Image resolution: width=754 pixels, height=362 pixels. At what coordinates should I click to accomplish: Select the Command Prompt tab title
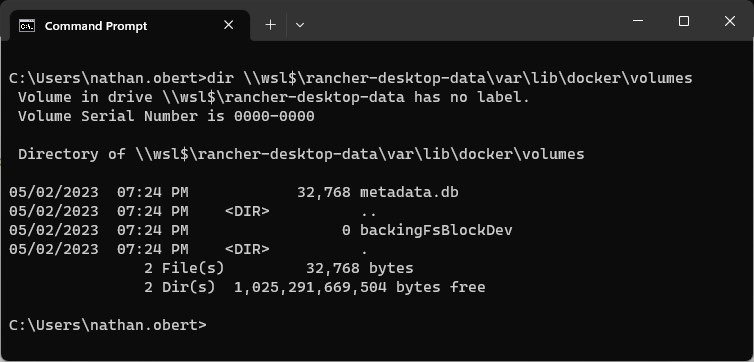96,26
